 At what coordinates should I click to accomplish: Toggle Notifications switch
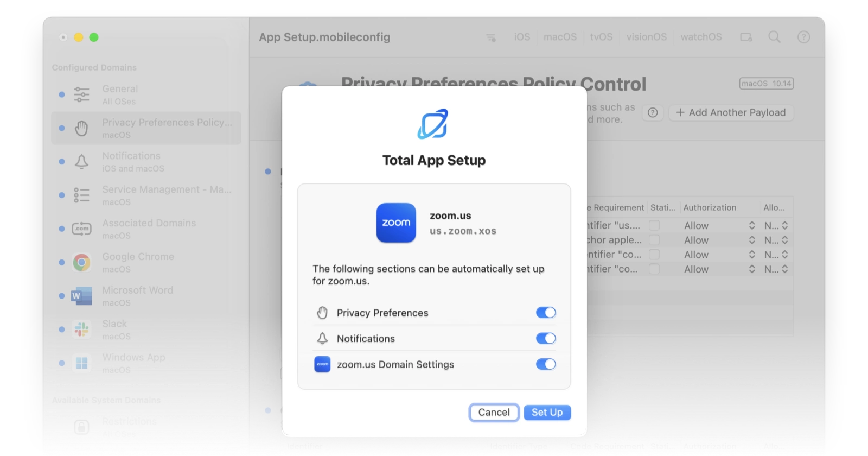[x=546, y=339]
